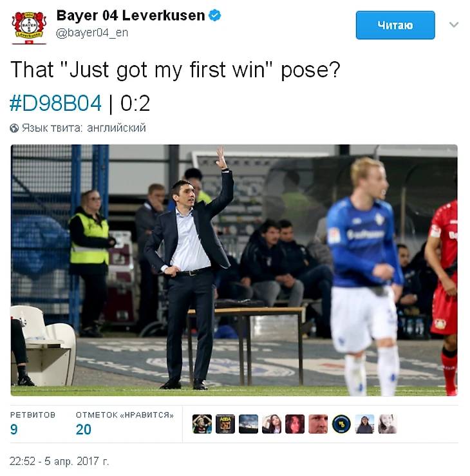Open the #D98B04 hashtag
Screen dimensions: 470x476
click(55, 103)
